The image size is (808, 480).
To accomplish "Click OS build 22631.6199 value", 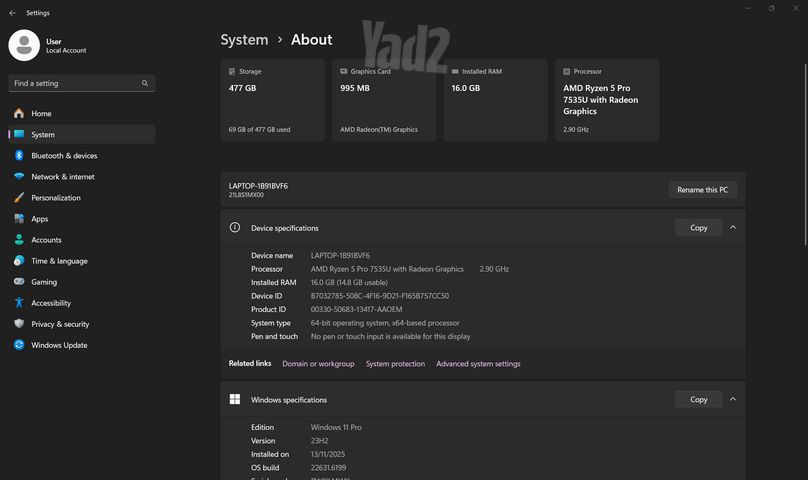I will [328, 468].
